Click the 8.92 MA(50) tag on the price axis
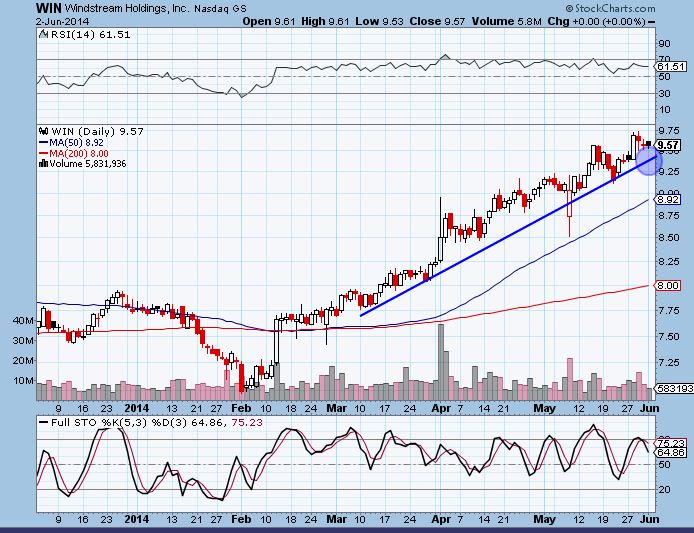This screenshot has height=533, width=694. [x=667, y=200]
